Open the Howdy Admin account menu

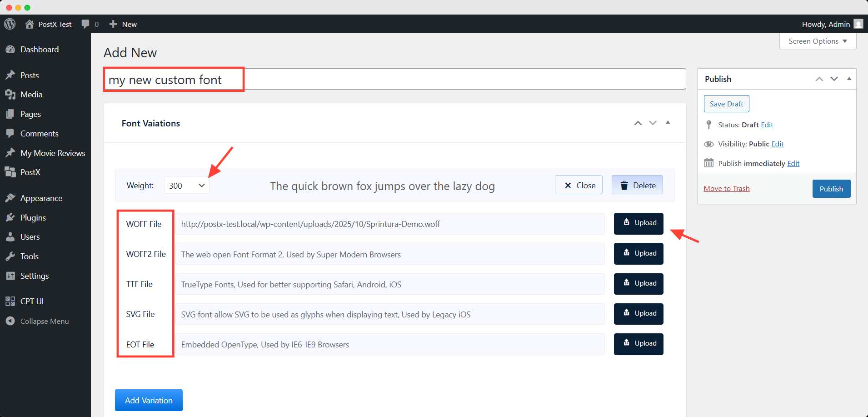tap(830, 24)
